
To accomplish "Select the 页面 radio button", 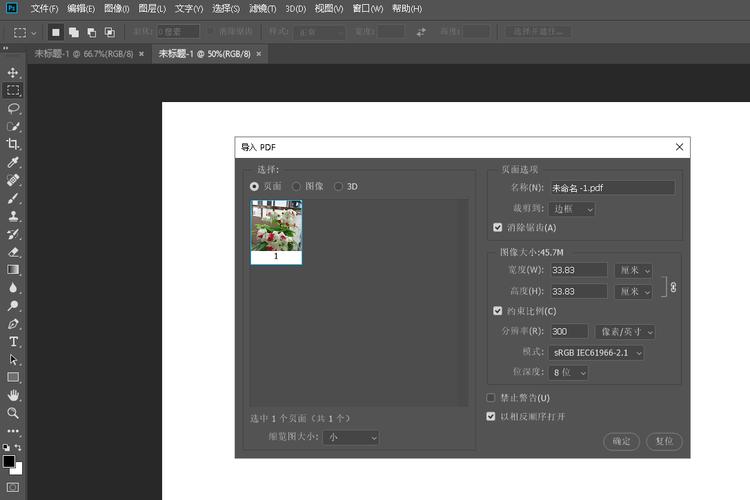I will pyautogui.click(x=254, y=187).
